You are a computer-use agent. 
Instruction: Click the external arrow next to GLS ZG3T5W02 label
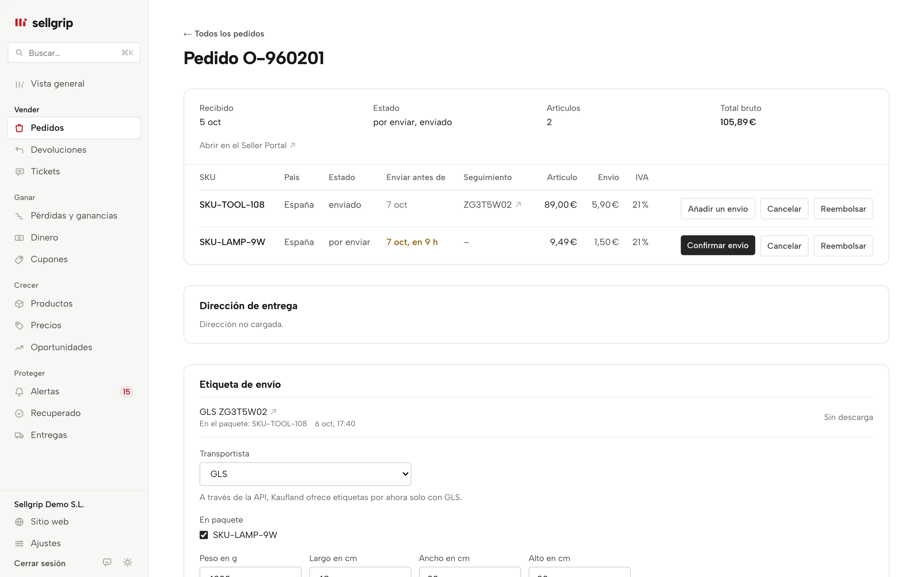point(273,412)
